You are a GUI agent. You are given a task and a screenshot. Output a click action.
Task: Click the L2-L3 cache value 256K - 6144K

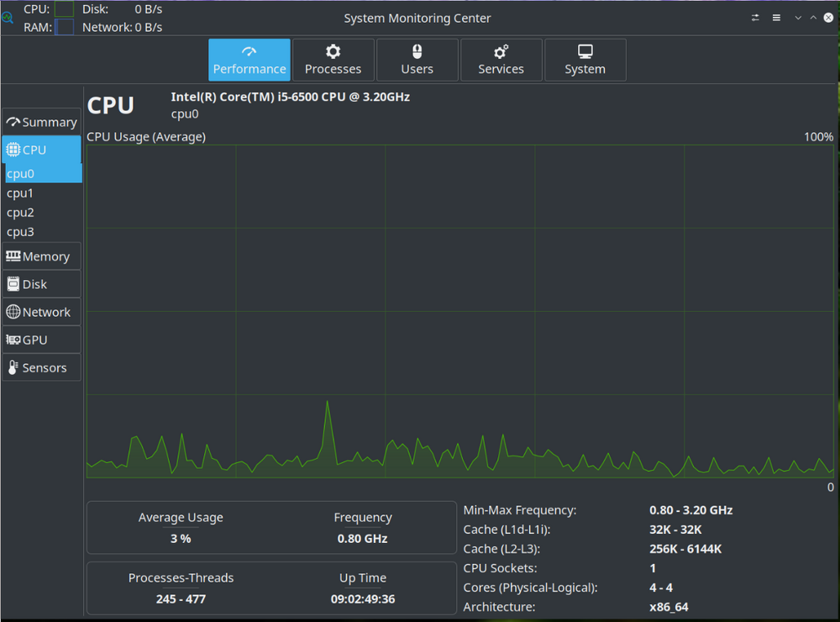tap(685, 549)
